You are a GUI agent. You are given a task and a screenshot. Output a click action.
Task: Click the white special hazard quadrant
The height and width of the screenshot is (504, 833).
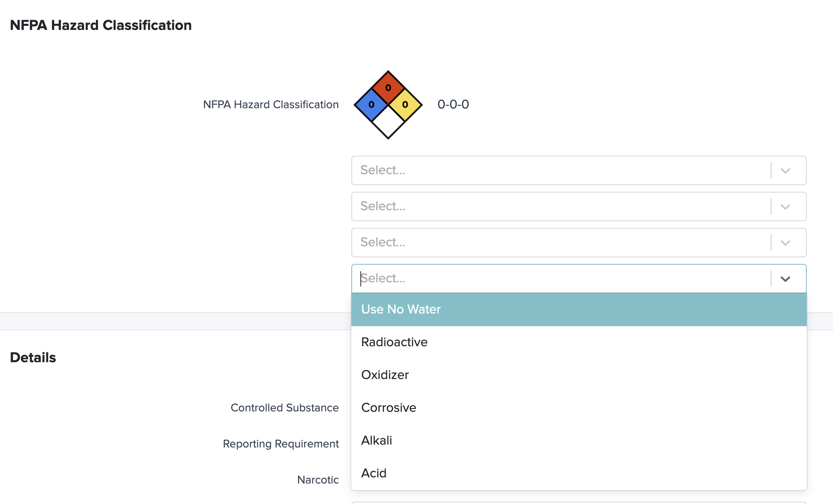pos(388,122)
